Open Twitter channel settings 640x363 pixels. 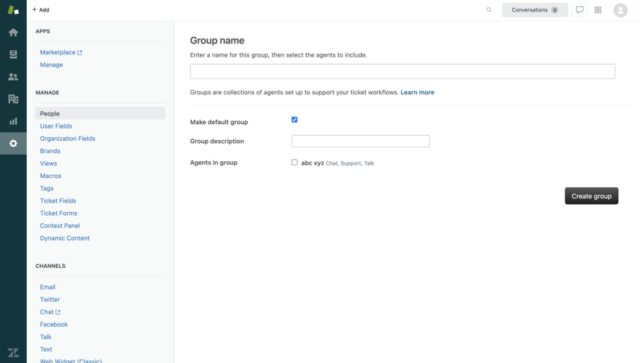click(50, 299)
